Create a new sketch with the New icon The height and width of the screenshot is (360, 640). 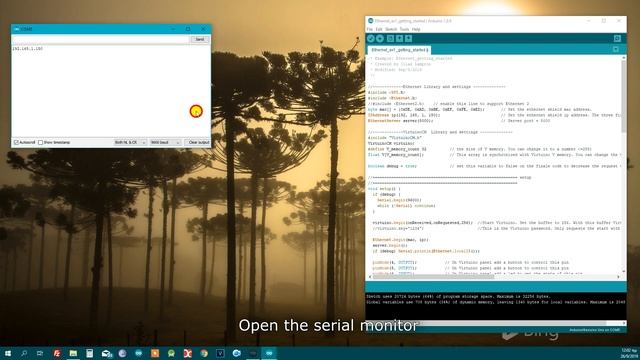(x=390, y=38)
